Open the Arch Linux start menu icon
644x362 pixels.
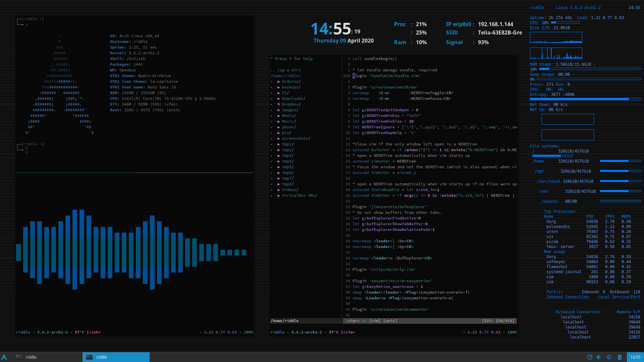[4, 357]
